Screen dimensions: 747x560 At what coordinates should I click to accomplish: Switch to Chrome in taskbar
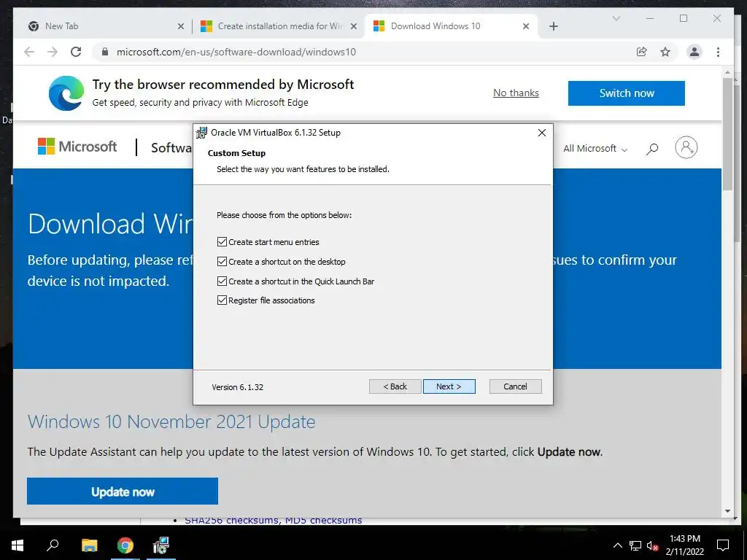[x=125, y=545]
